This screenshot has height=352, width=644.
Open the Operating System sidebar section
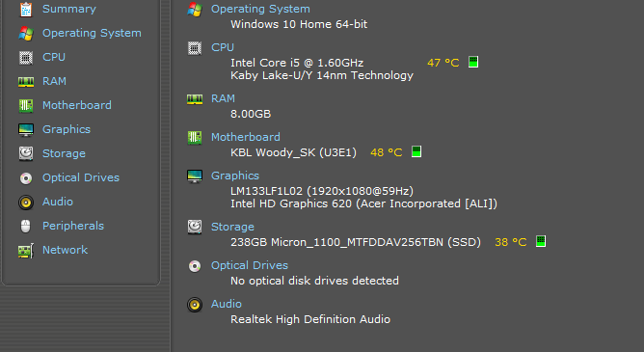(x=92, y=33)
